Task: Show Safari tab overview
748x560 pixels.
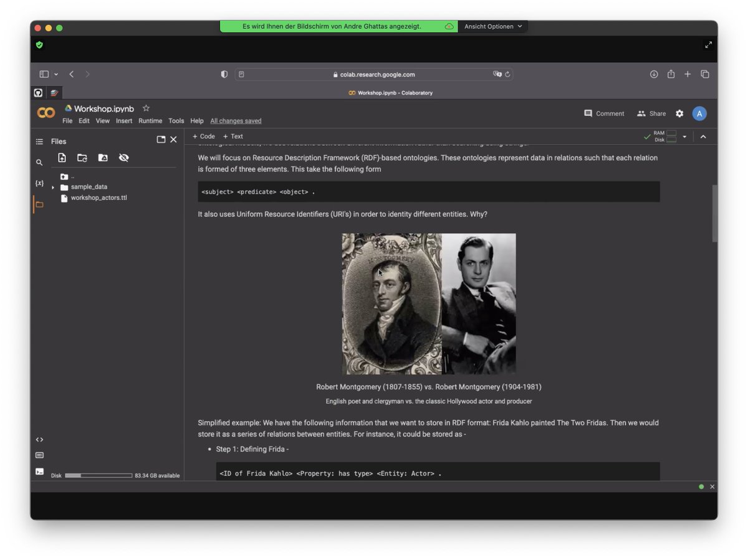Action: (x=705, y=74)
